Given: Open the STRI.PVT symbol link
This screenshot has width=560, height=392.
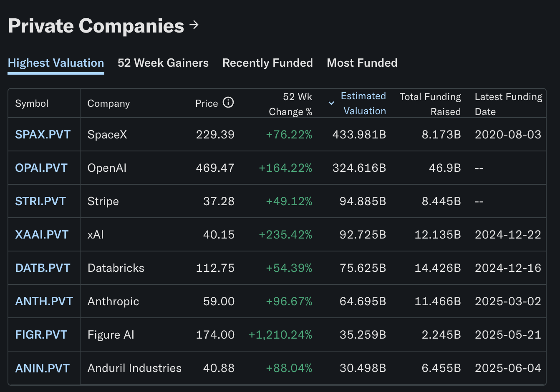Looking at the screenshot, I should point(40,201).
